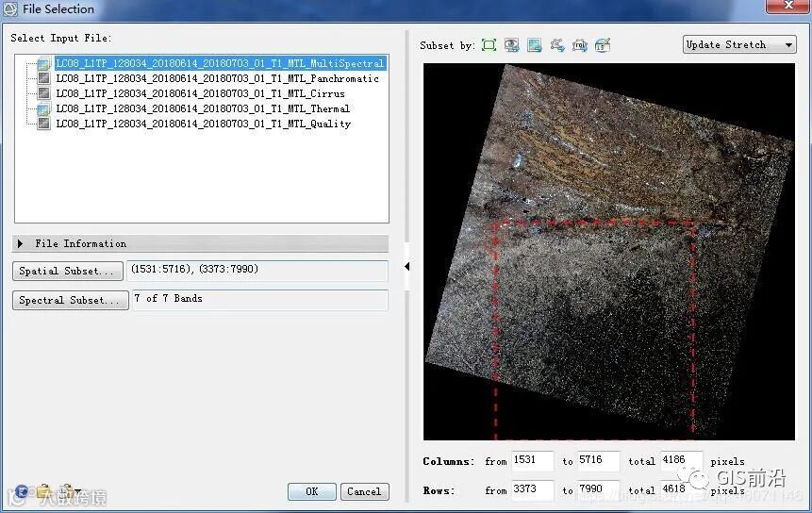Click the Columns total field showing 4186

click(x=682, y=460)
